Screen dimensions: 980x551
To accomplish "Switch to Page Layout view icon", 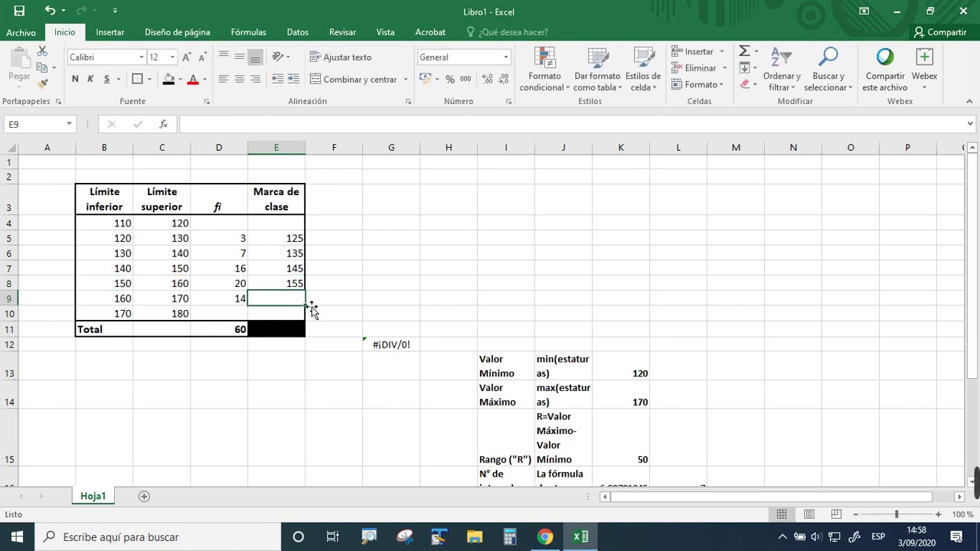I will 809,514.
